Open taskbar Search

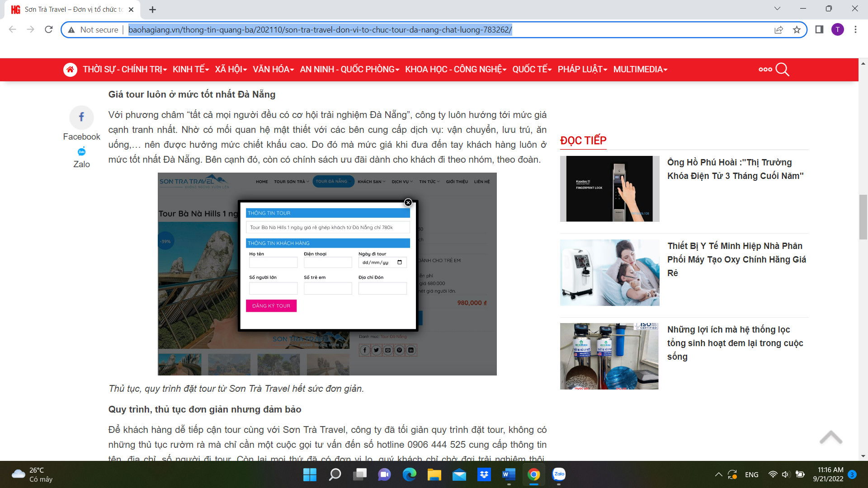coord(335,474)
